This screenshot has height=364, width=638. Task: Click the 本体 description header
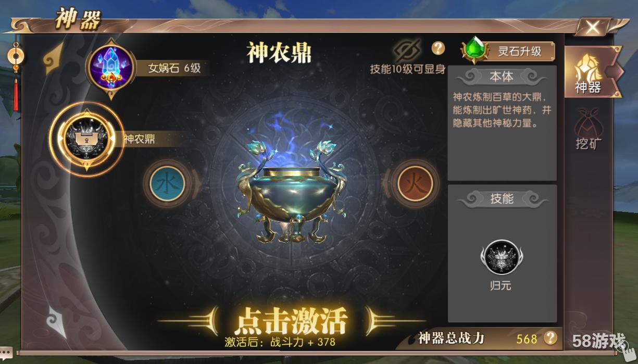coord(501,77)
